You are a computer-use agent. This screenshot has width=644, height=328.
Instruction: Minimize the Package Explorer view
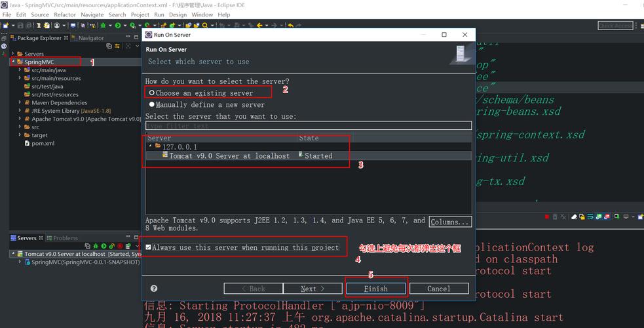click(x=128, y=37)
